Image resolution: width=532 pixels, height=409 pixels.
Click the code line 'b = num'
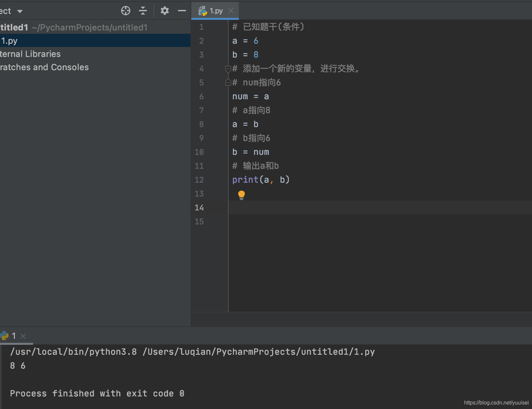tap(250, 152)
